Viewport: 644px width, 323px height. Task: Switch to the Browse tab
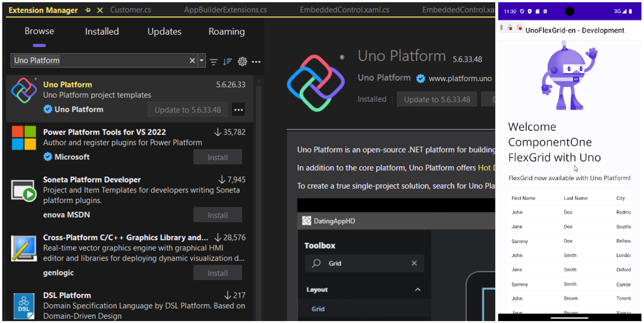(x=39, y=31)
